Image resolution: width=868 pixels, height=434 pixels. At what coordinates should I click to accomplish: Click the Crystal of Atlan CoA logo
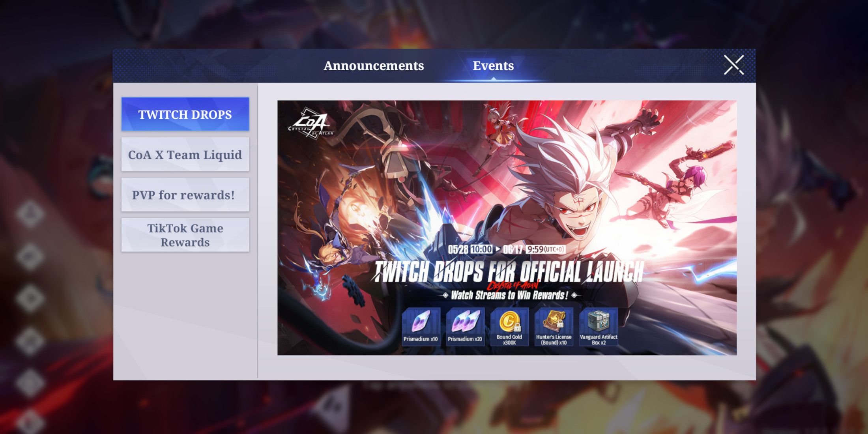311,123
